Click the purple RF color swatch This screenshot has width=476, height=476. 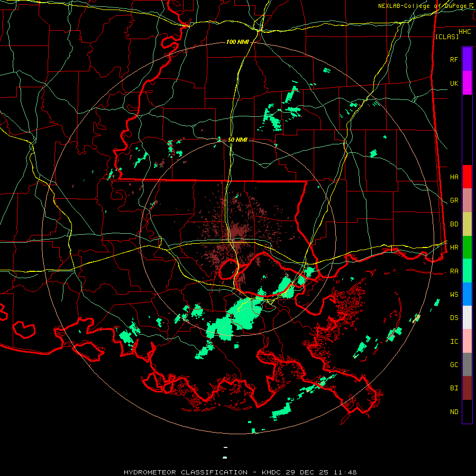click(467, 59)
